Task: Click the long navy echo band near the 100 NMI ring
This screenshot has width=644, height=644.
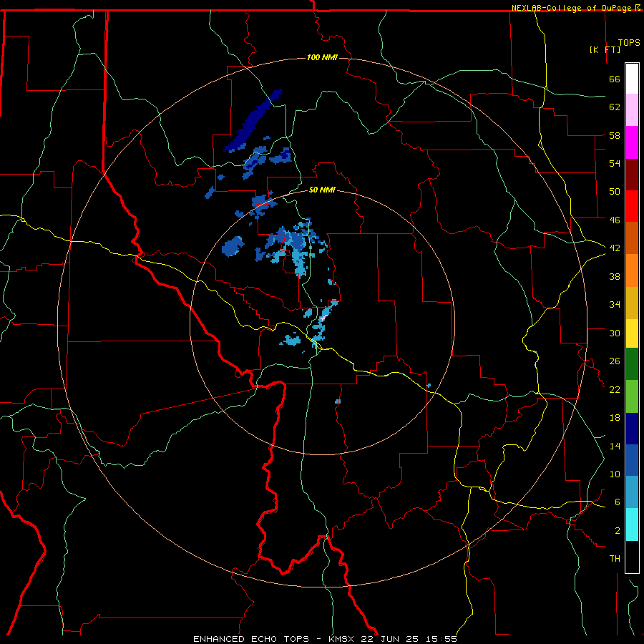Action: pyautogui.click(x=251, y=122)
